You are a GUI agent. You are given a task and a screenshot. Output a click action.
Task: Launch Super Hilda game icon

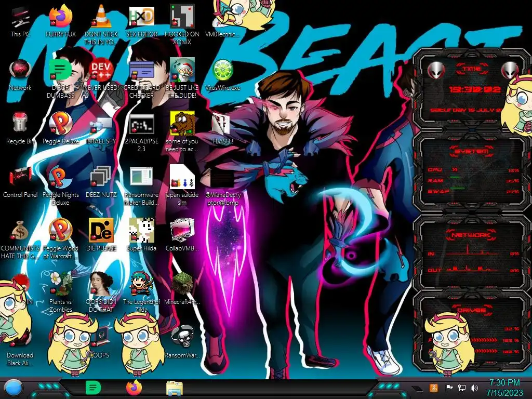click(141, 235)
